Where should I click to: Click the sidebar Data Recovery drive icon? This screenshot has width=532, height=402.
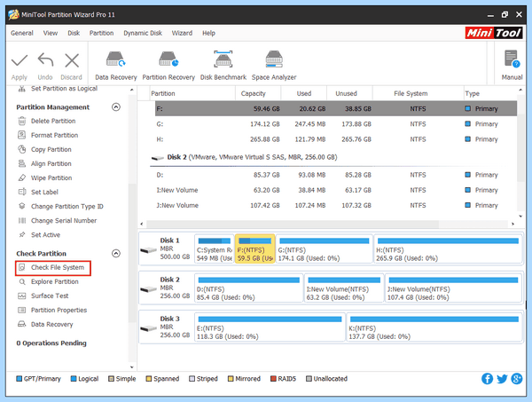tap(21, 324)
